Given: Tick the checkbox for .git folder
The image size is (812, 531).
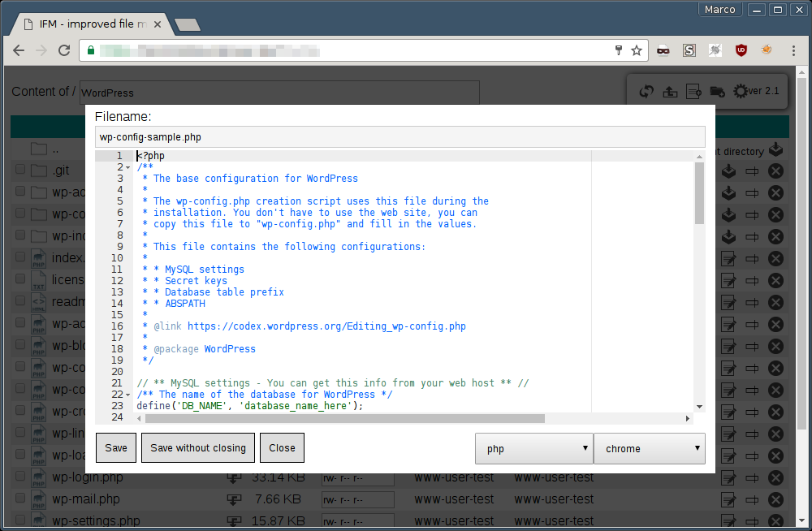Looking at the screenshot, I should 20,169.
